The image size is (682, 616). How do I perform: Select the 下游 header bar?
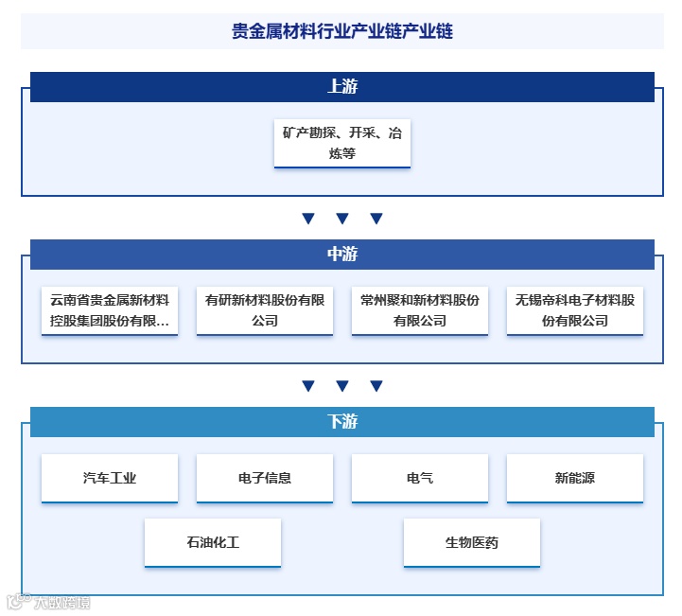[341, 421]
